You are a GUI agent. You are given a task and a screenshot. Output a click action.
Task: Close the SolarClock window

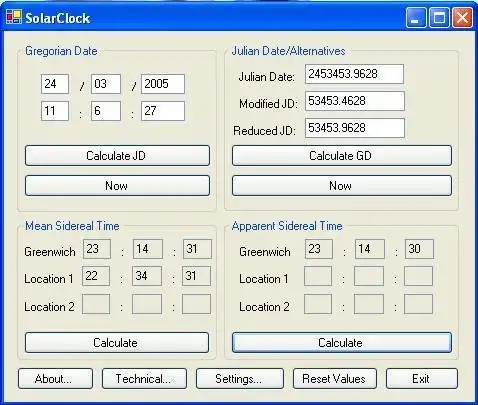pyautogui.click(x=462, y=17)
